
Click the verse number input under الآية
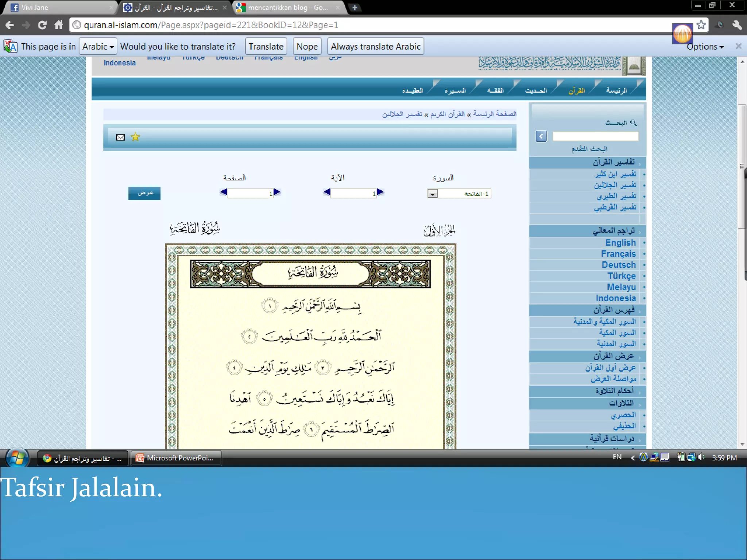tap(353, 193)
